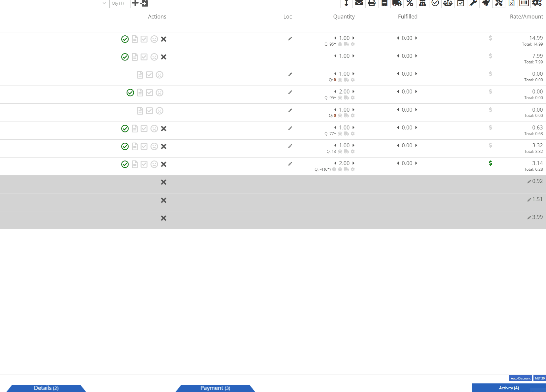Click the agent figure toolbar icon
This screenshot has height=392, width=546.
422,3
